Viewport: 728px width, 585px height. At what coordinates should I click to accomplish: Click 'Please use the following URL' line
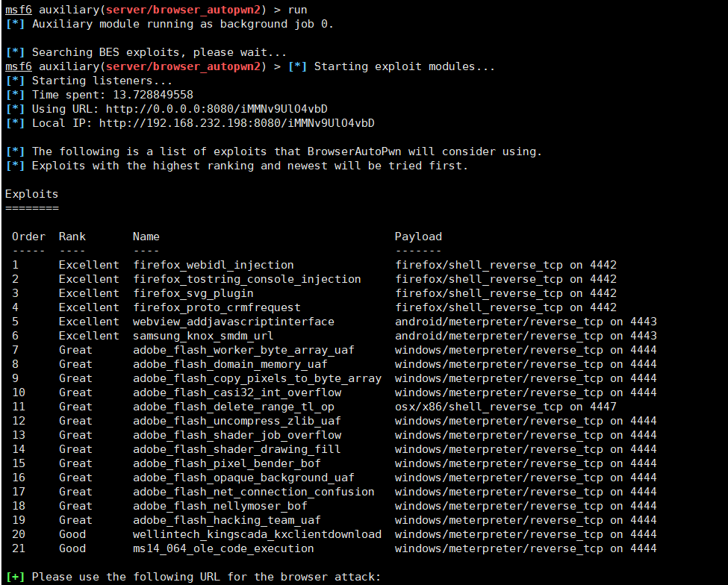pos(206,577)
